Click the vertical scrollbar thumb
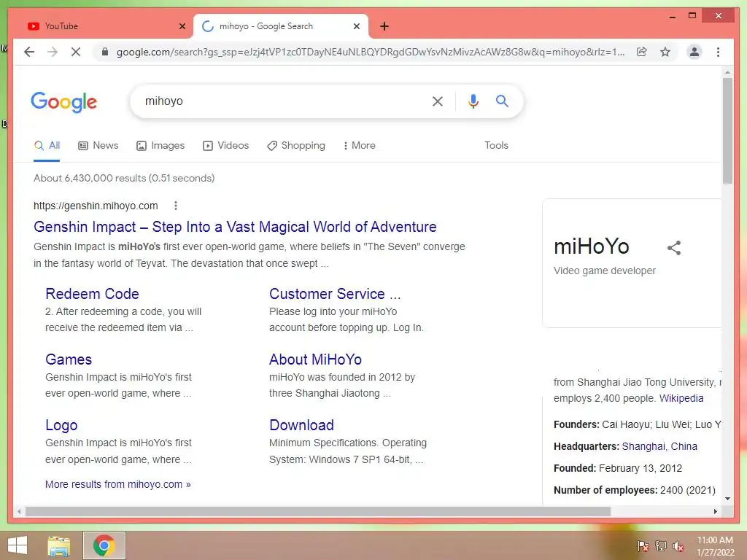This screenshot has height=560, width=747. pyautogui.click(x=727, y=131)
